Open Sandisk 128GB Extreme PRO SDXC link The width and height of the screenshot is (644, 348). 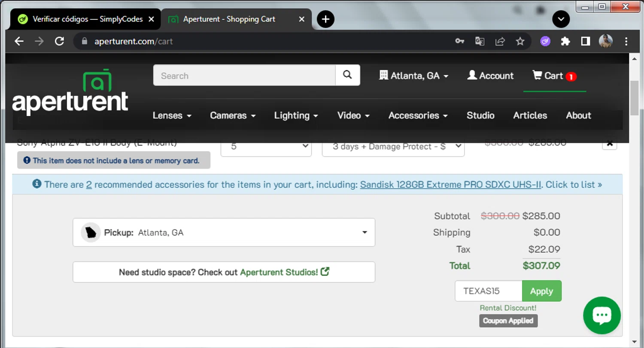450,185
